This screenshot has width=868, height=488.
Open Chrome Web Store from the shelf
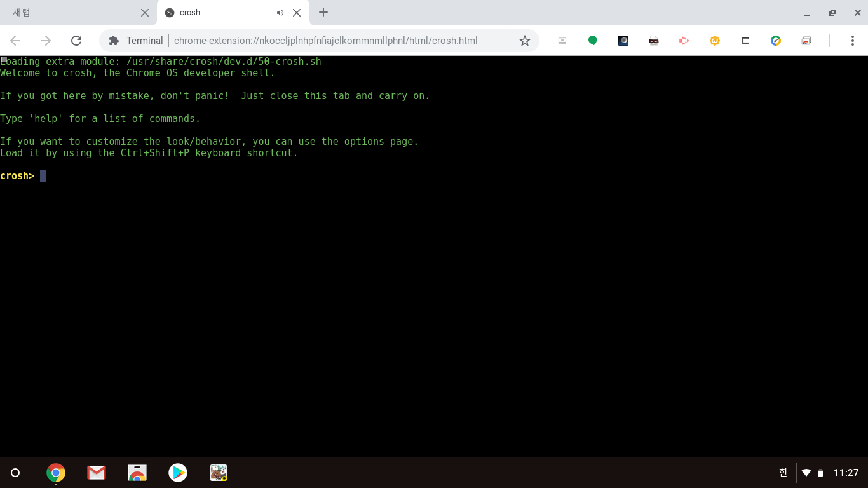[x=137, y=473]
